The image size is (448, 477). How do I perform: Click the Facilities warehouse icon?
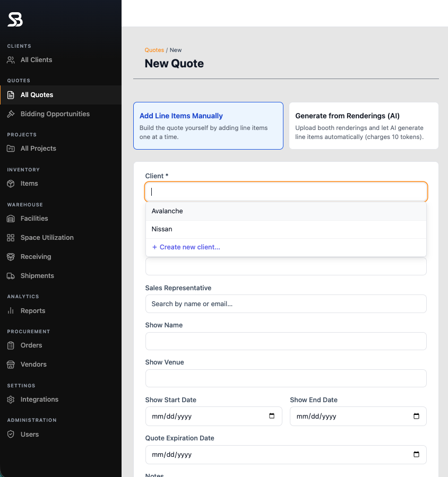pos(11,219)
